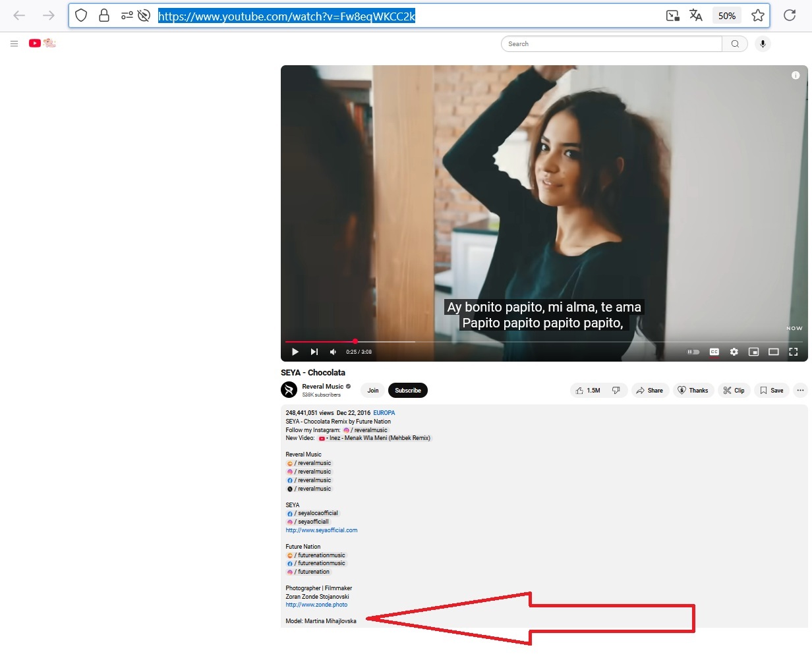Screen dimensions: 812x662
Task: Click 'Zoran Zonde Stojanovski' text
Action: click(x=318, y=597)
